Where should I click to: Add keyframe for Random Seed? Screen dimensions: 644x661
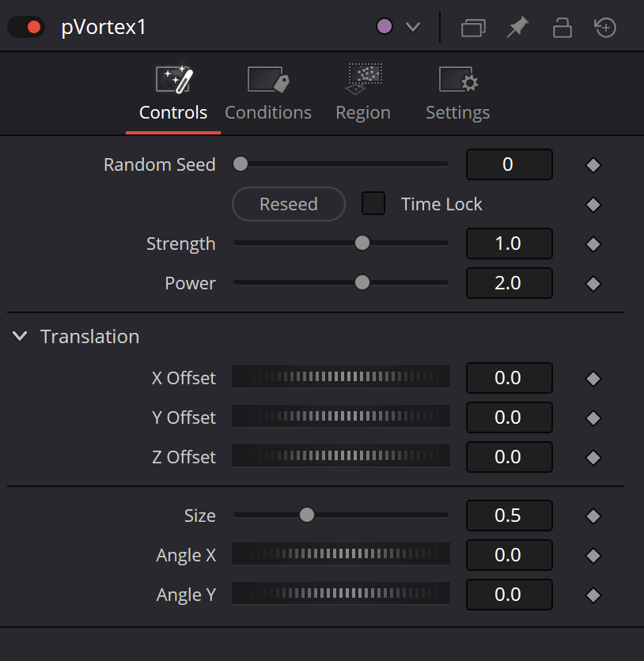click(x=593, y=164)
